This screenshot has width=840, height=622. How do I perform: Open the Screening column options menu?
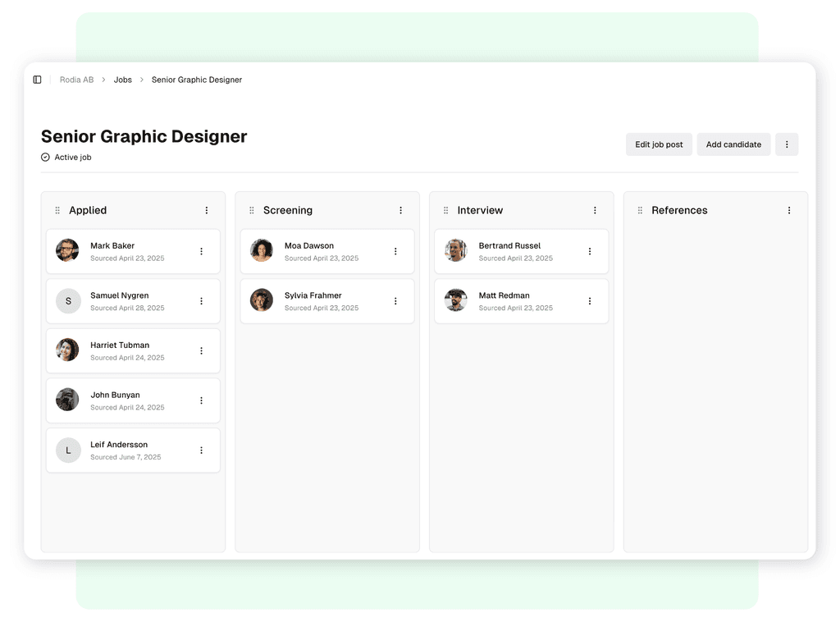pyautogui.click(x=401, y=210)
